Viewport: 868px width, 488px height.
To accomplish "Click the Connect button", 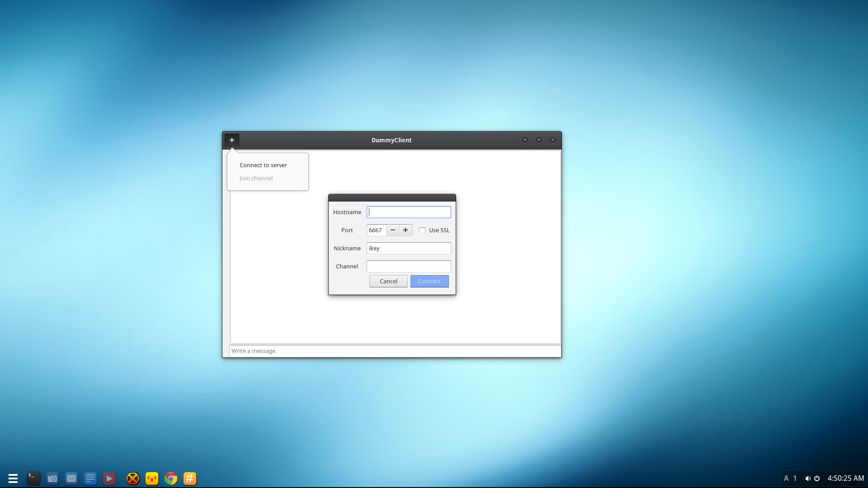I will 429,281.
